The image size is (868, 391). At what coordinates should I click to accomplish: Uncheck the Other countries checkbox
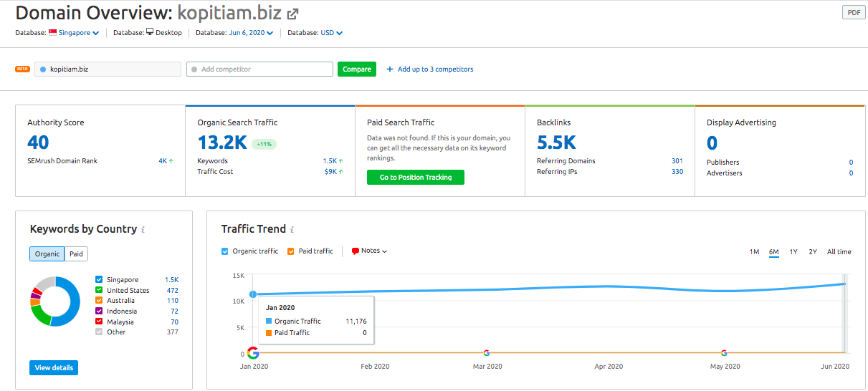[99, 332]
